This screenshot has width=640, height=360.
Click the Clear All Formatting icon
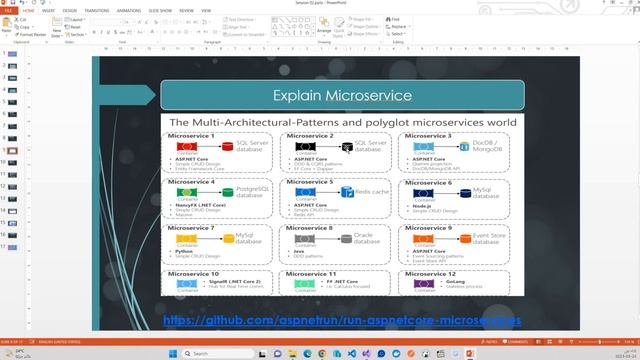(155, 22)
